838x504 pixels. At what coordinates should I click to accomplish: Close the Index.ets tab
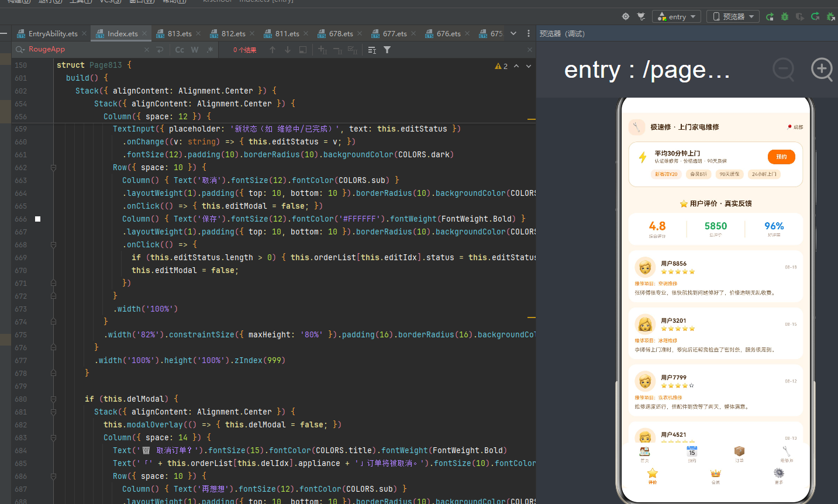[144, 33]
